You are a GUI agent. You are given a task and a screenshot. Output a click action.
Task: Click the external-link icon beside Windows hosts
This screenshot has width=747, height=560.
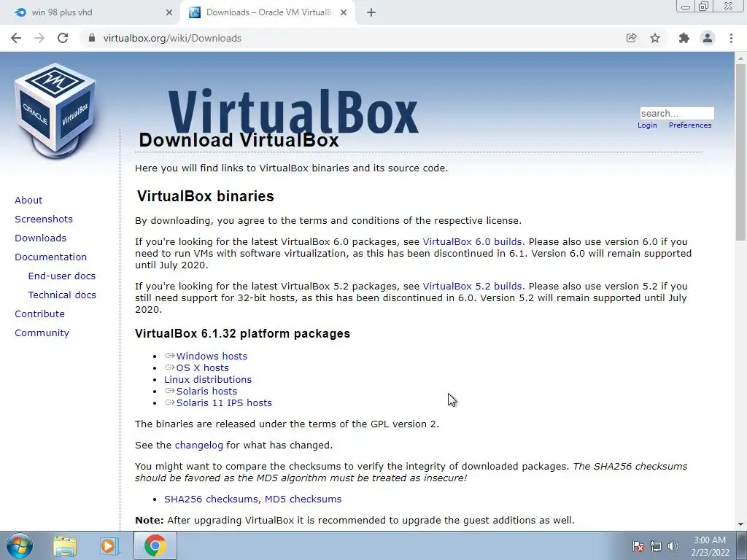tap(169, 356)
